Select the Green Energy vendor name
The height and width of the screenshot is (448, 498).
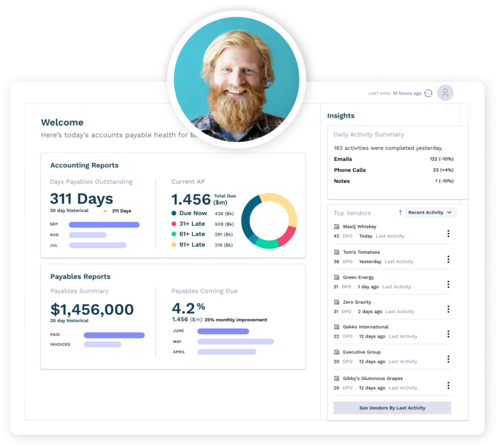point(358,278)
